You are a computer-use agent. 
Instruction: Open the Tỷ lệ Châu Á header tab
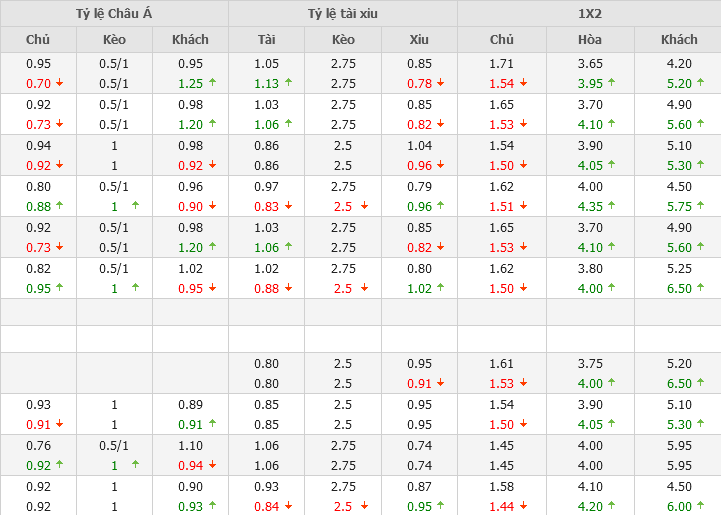pos(114,13)
